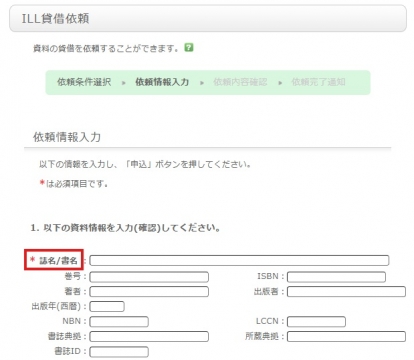Select the 誌名/書名 field label

(58, 260)
